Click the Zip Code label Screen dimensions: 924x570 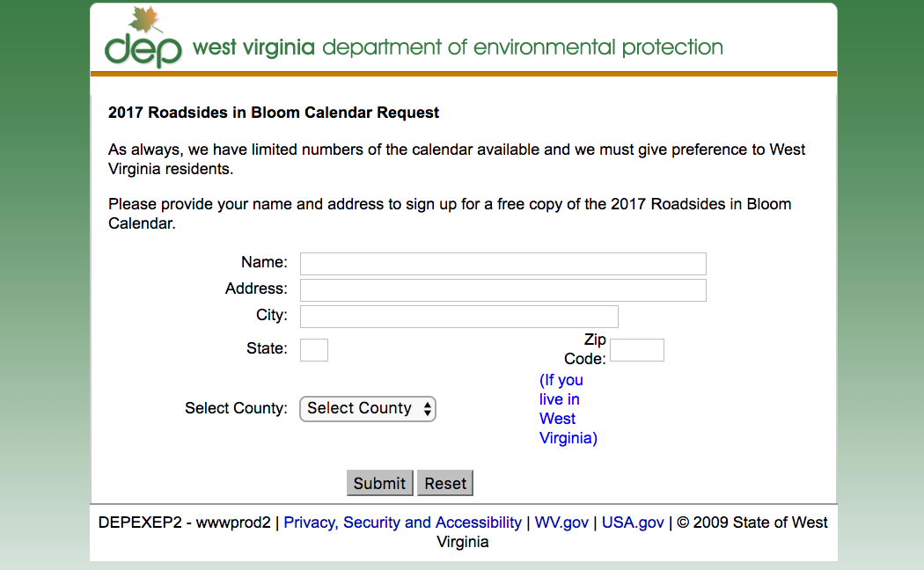[x=585, y=349]
